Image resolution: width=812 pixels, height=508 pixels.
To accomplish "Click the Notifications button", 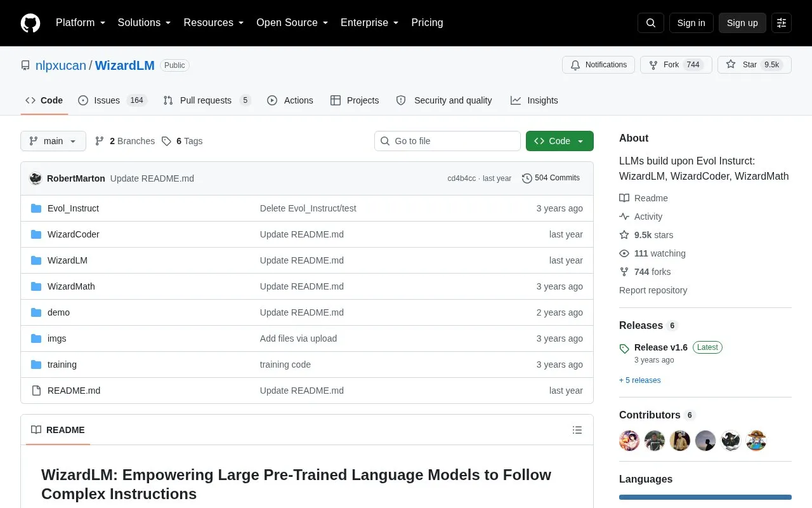I will [x=598, y=65].
